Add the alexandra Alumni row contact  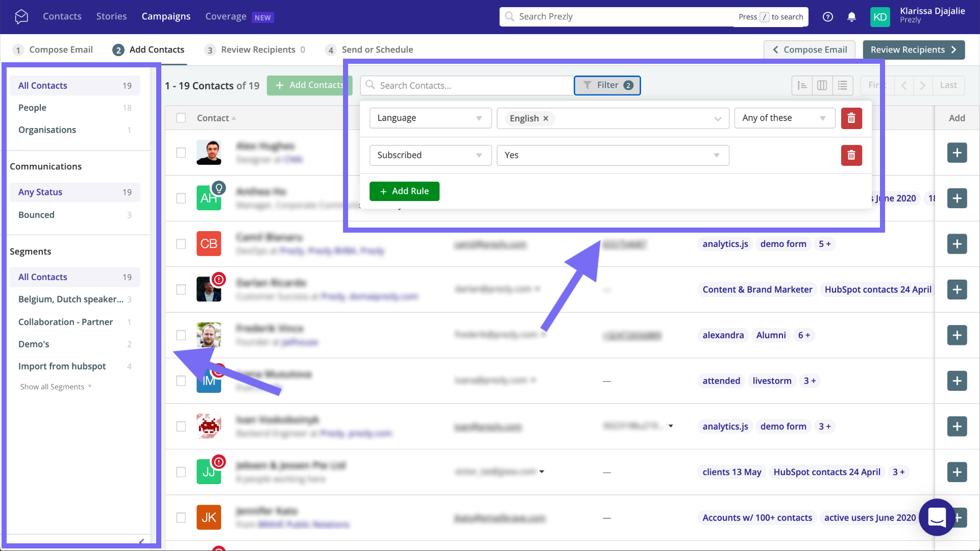click(957, 335)
